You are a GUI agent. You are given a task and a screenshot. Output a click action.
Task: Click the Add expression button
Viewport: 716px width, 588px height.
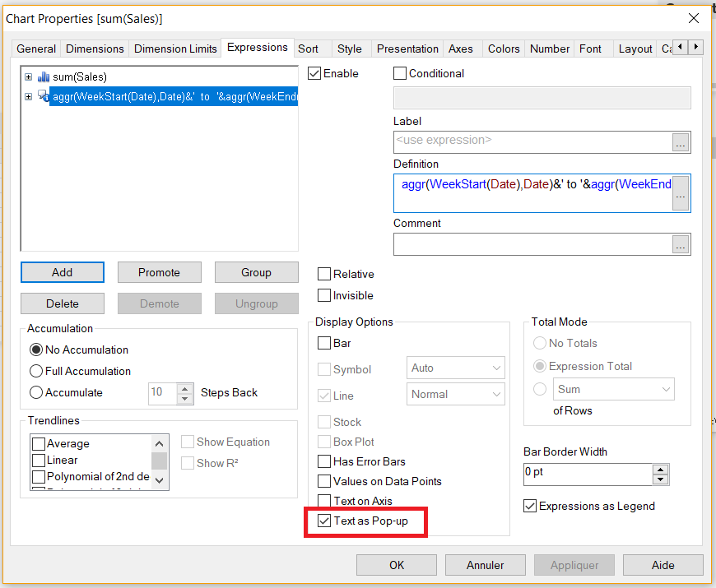click(x=63, y=272)
